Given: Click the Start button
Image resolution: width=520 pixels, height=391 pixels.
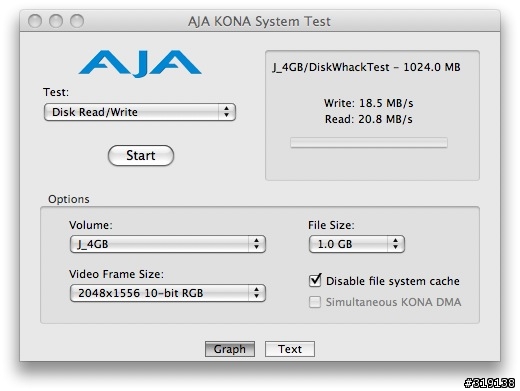Looking at the screenshot, I should pos(141,155).
